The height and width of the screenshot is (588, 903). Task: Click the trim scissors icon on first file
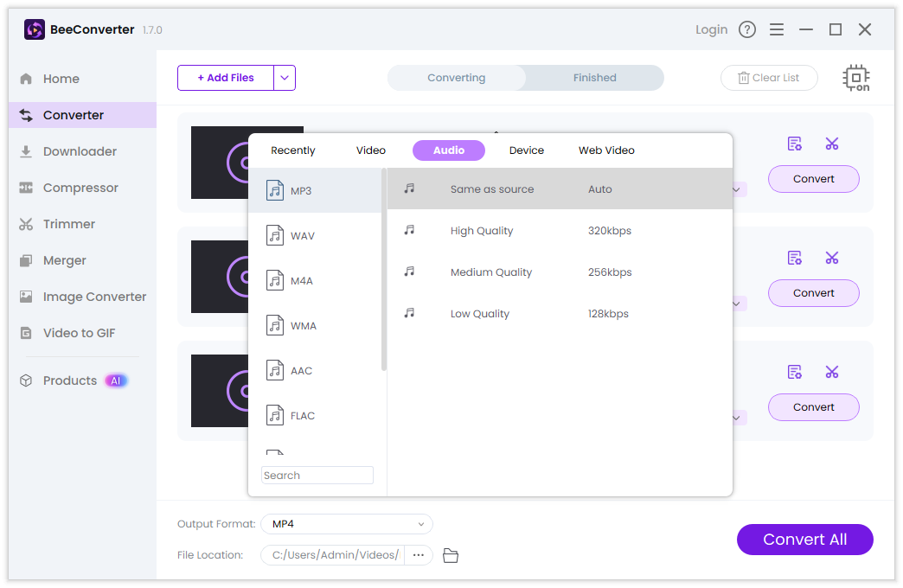coord(832,144)
